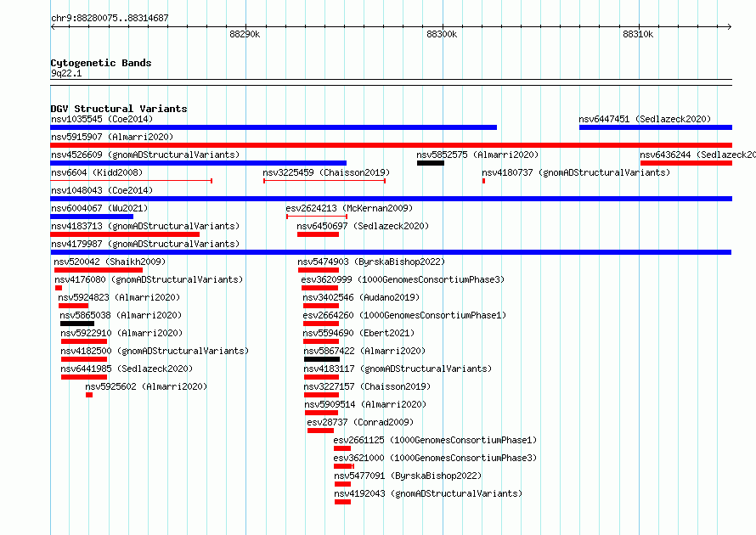Click the chr9:88280075..88314687 coordinate text

[110, 19]
